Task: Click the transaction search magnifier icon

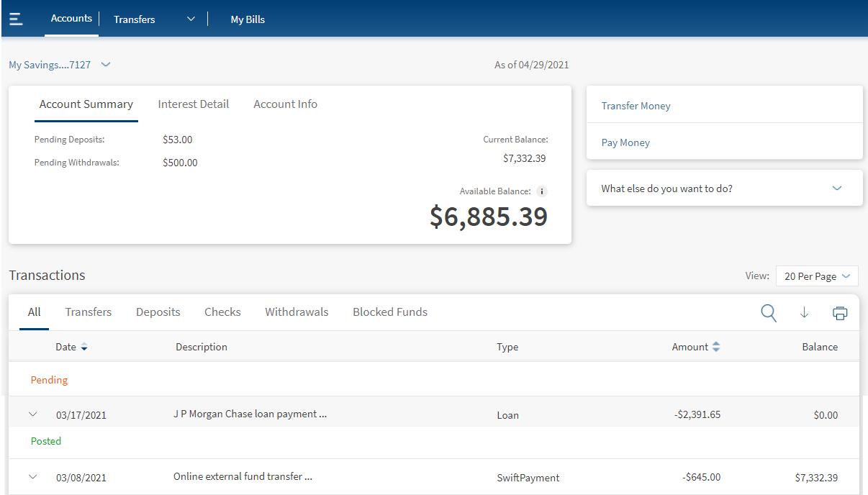Action: [x=769, y=313]
